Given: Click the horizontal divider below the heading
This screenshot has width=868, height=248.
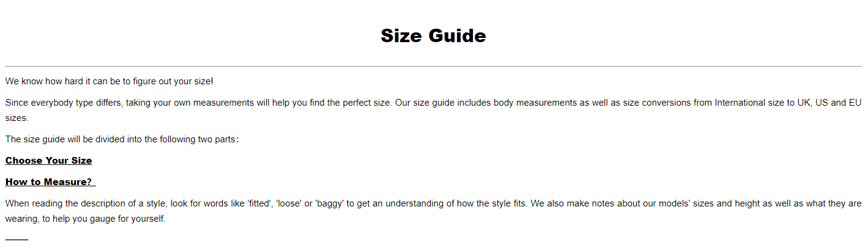Looking at the screenshot, I should 433,66.
